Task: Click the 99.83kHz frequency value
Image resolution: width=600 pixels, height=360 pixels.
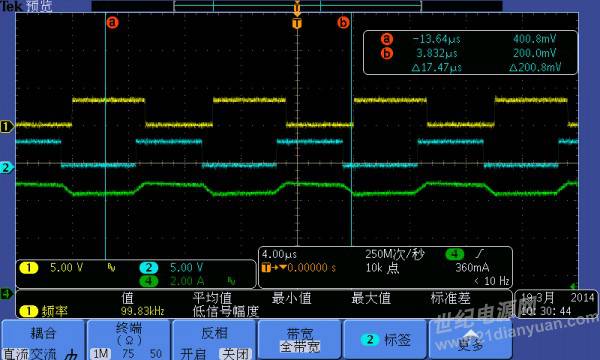Action: click(142, 311)
